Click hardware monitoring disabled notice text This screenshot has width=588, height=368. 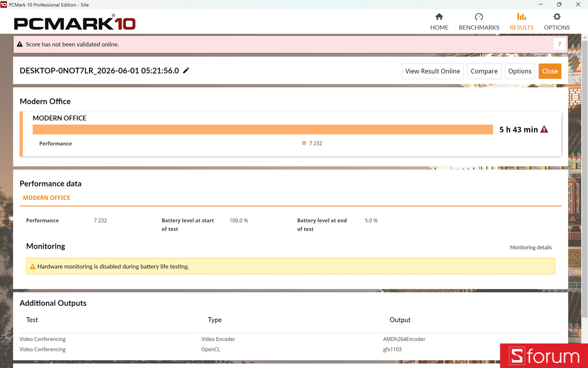(113, 266)
